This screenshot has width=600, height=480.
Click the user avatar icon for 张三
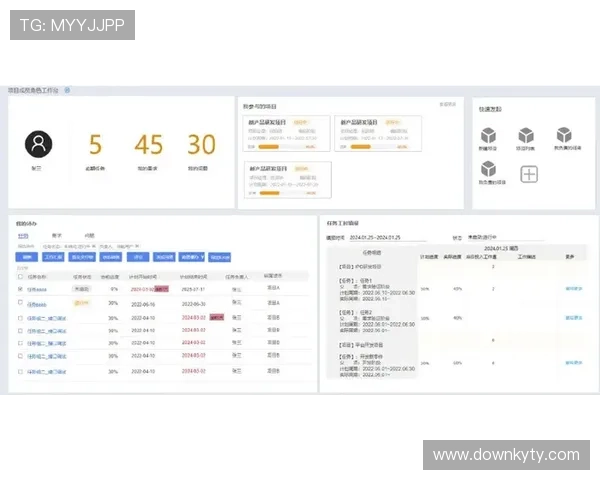(38, 145)
